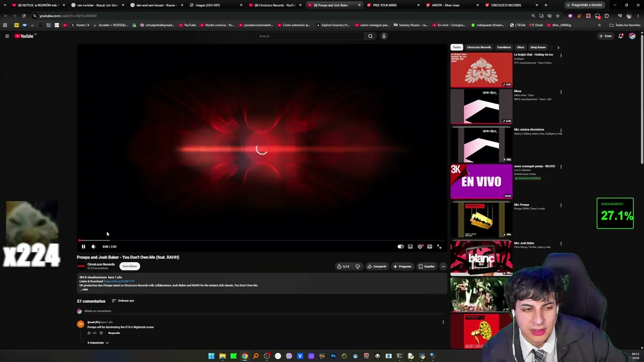Click the Crear create button
Viewport: 644px width, 362px height.
[605, 36]
